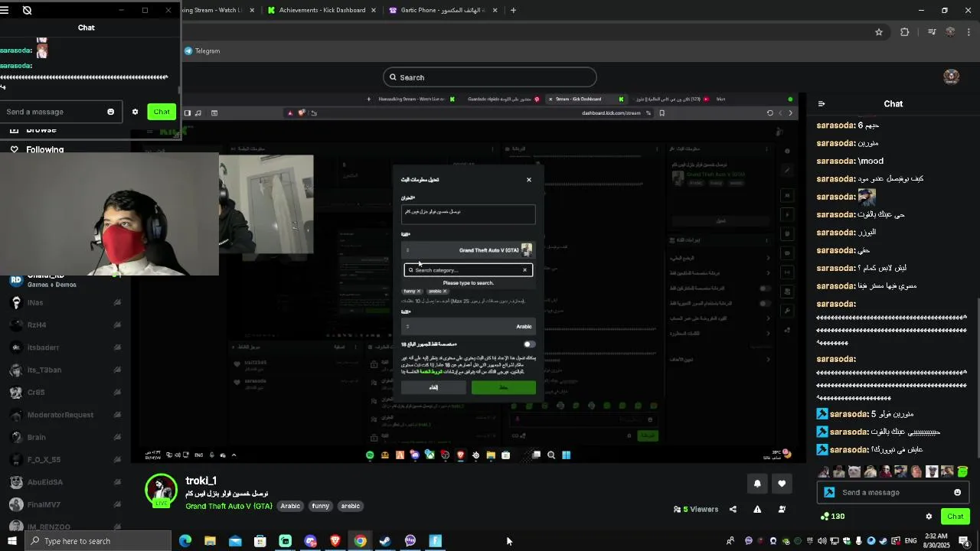Click the 'funny' stream tag
The height and width of the screenshot is (551, 980).
click(321, 506)
